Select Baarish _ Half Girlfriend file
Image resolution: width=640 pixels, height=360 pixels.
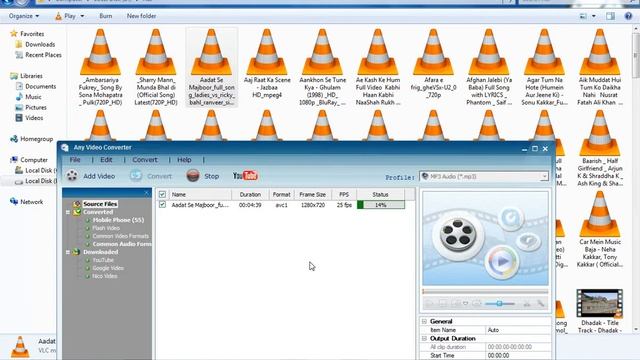coord(600,149)
